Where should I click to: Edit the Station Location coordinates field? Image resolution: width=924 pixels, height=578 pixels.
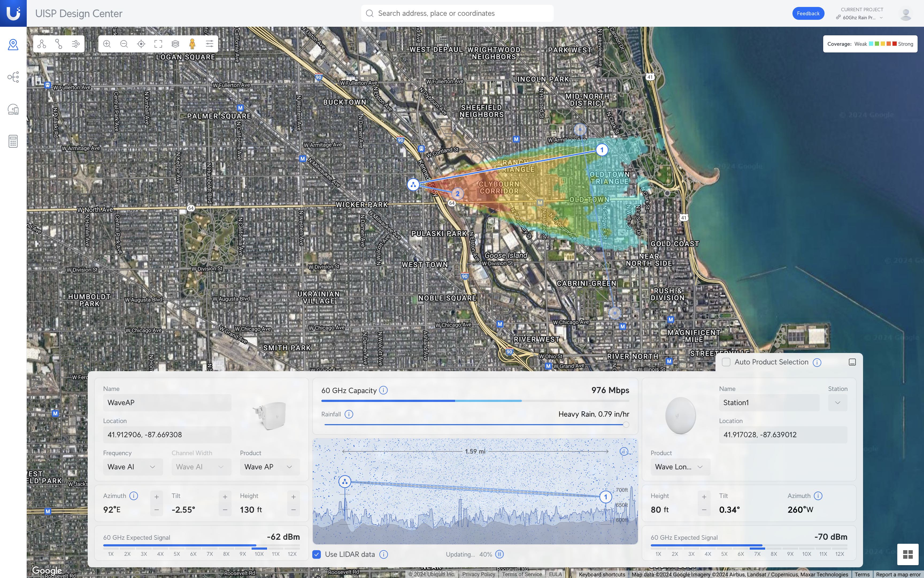click(x=783, y=435)
